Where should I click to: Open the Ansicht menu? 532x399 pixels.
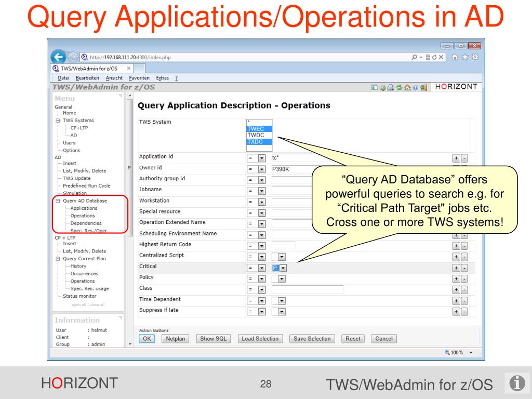[x=114, y=78]
